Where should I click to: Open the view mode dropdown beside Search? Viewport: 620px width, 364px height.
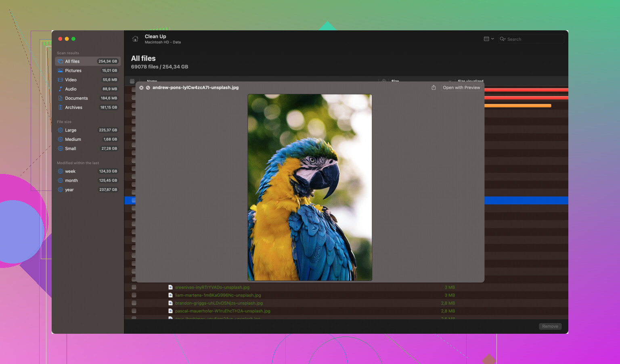(488, 39)
